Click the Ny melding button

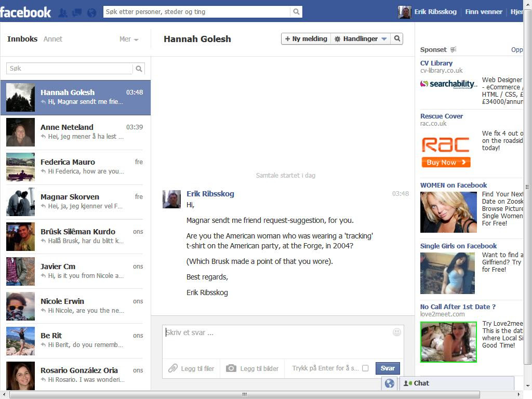pos(306,38)
